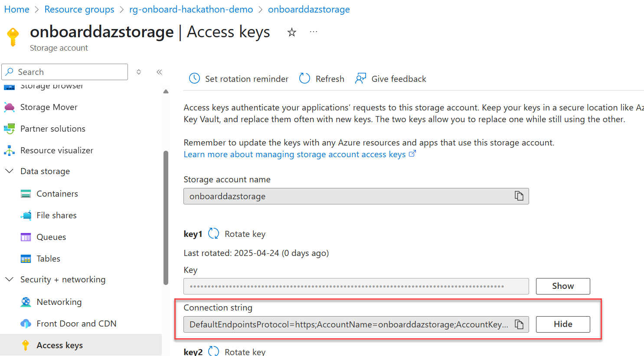The image size is (644, 356).
Task: Open the more options ellipsis
Action: coord(314,32)
